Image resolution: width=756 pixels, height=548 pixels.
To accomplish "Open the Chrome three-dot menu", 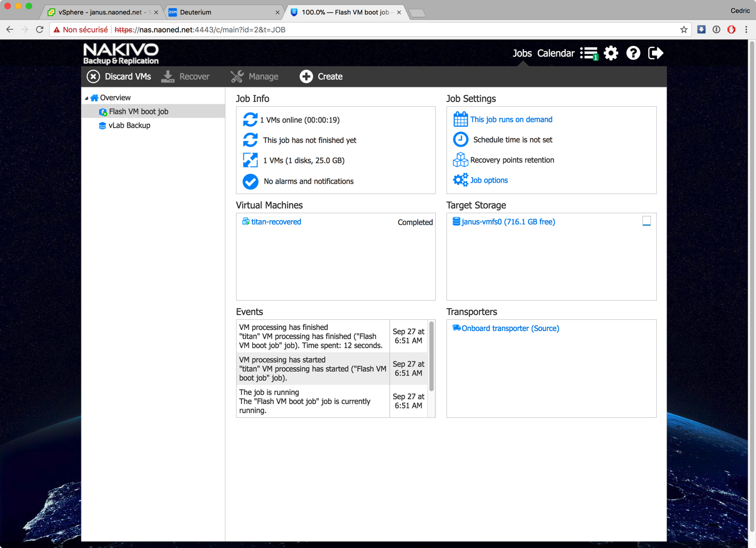I will point(746,30).
